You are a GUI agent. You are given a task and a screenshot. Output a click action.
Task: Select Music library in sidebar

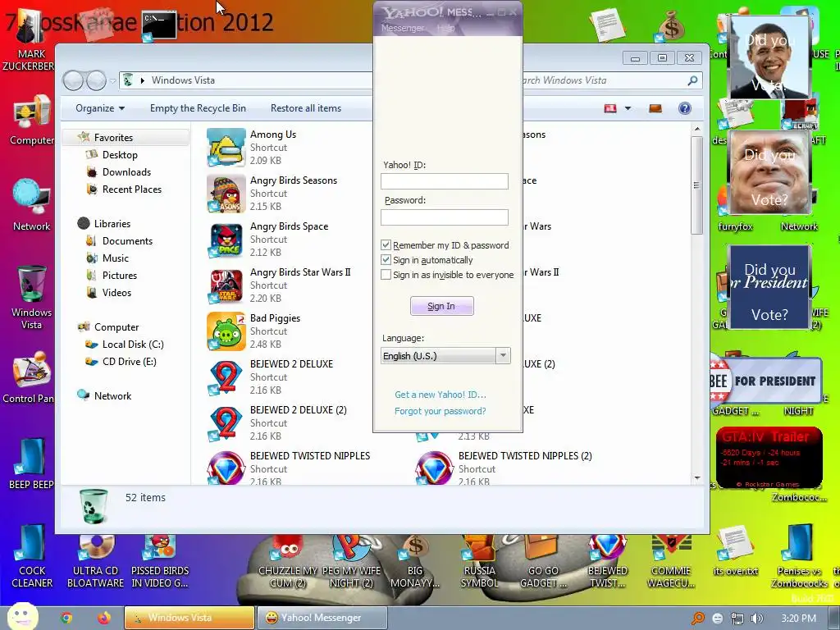click(x=115, y=258)
